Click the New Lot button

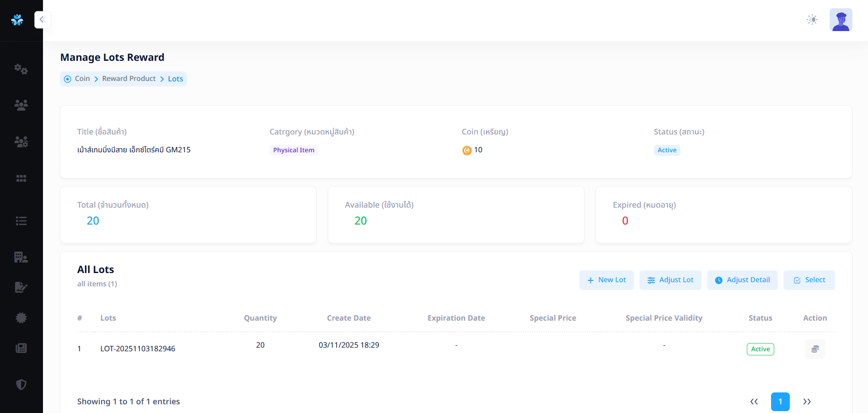pyautogui.click(x=606, y=280)
